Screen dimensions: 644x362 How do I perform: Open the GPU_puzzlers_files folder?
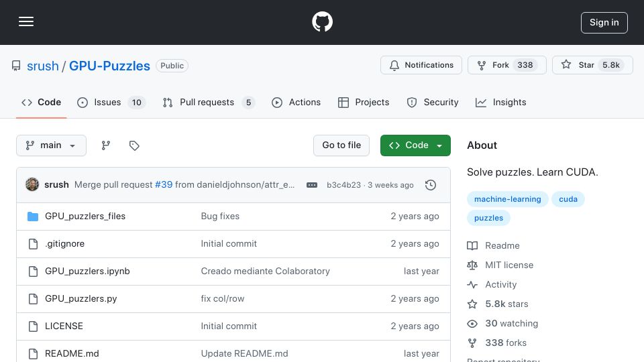pos(85,217)
